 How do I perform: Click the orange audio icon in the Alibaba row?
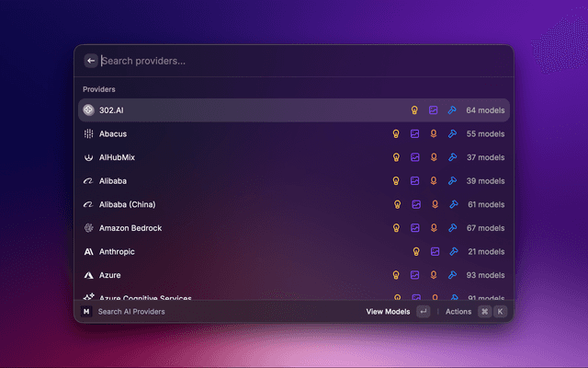click(x=434, y=181)
